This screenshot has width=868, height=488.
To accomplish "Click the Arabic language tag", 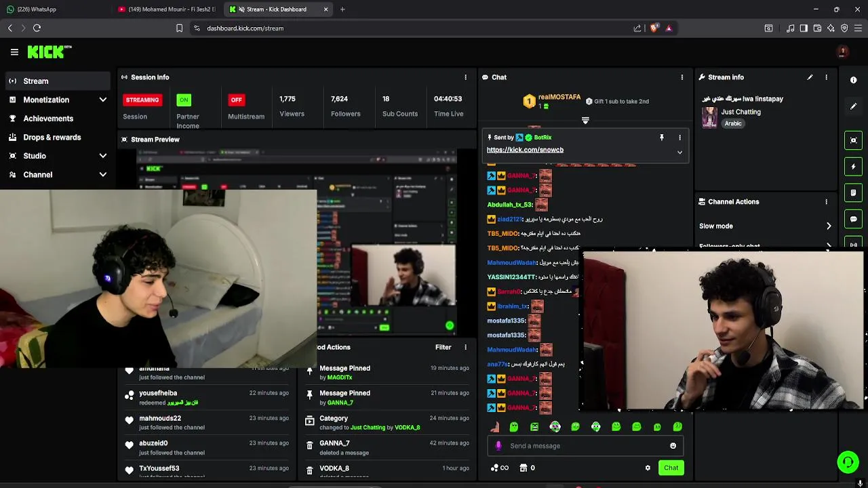I will pos(733,123).
